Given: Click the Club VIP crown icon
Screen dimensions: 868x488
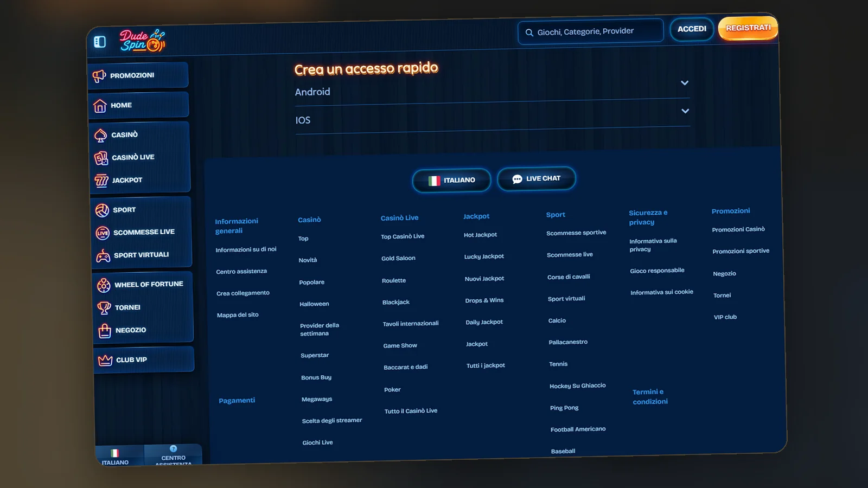Looking at the screenshot, I should pyautogui.click(x=105, y=360).
